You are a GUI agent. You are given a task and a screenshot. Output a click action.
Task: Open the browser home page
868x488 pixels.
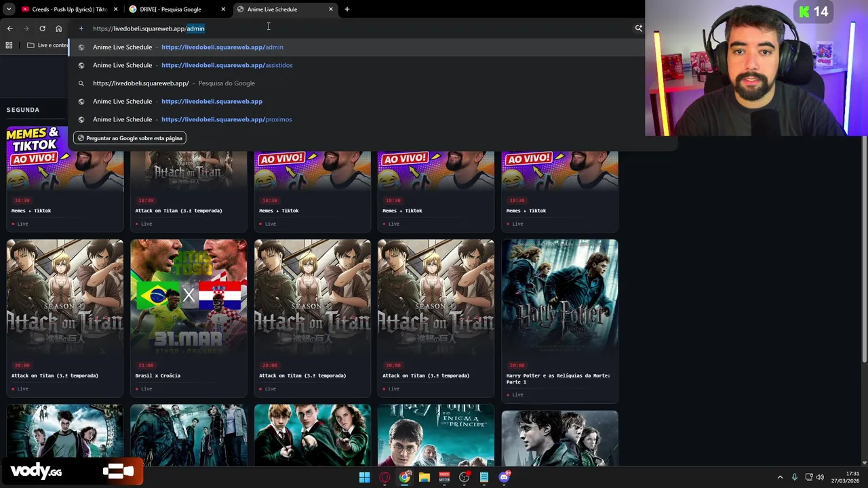tap(58, 28)
